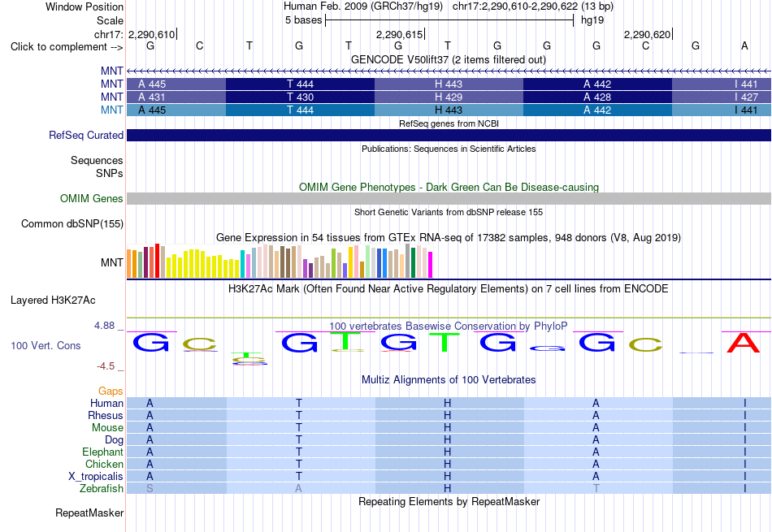
Task: Click the light-blue 'A 442' codon block
Action: point(597,110)
